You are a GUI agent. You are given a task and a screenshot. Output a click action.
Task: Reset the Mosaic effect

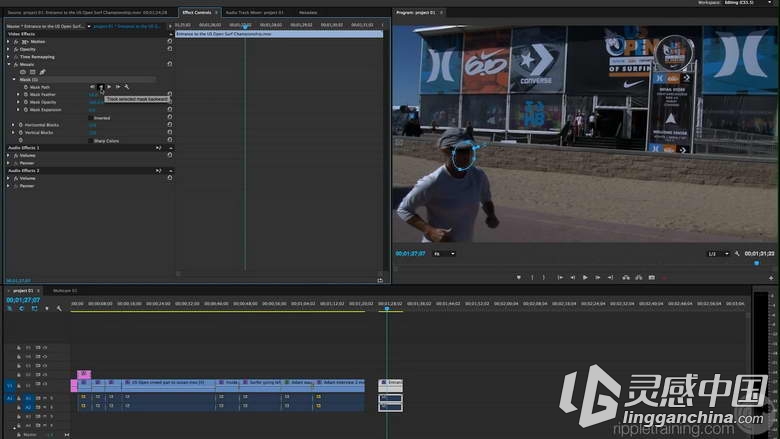point(170,64)
